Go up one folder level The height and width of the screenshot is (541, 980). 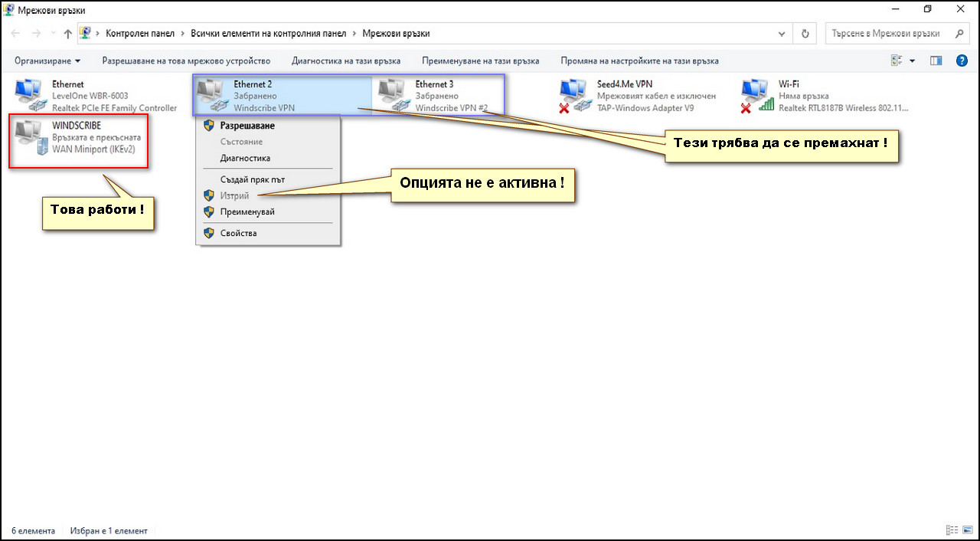coord(67,34)
